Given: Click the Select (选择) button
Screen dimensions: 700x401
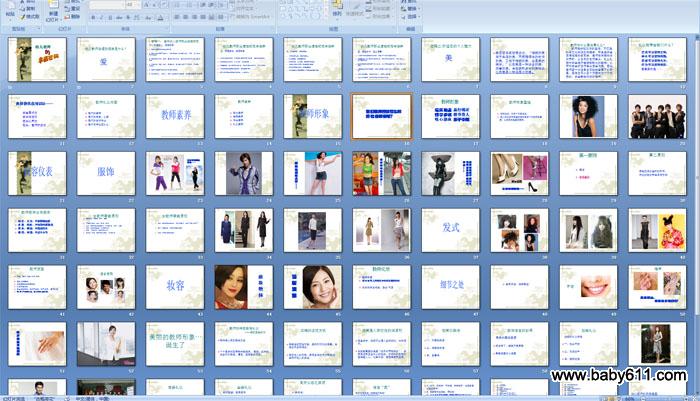Looking at the screenshot, I should coord(410,17).
